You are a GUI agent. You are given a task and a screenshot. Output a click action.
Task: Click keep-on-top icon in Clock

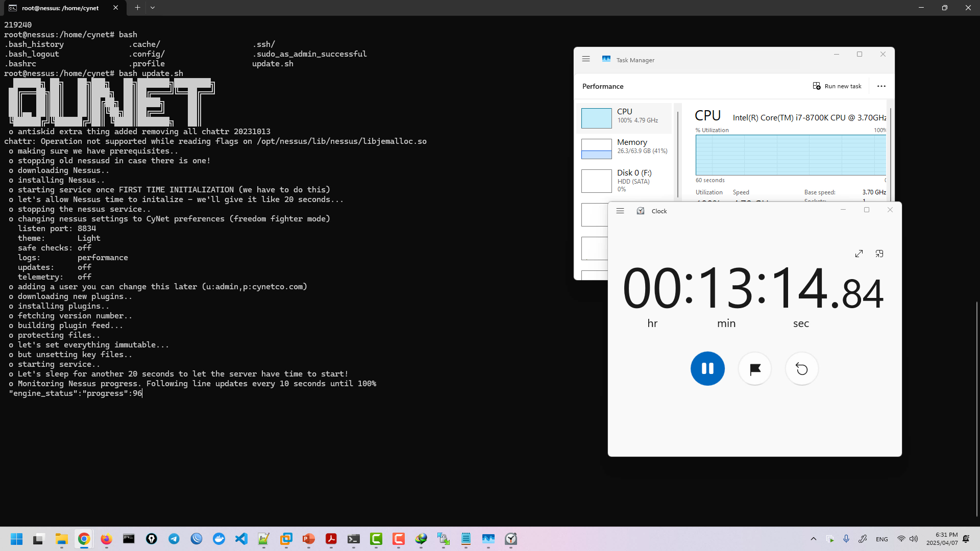coord(879,254)
